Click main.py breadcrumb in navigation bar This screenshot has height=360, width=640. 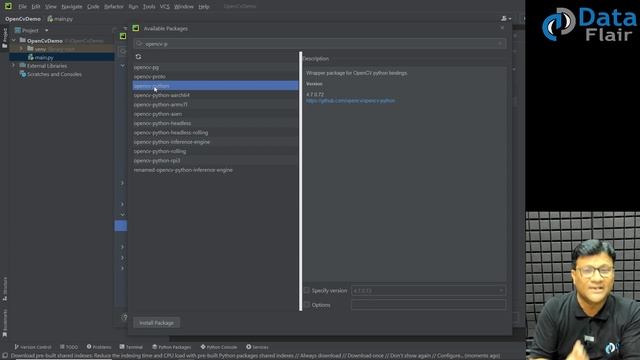point(60,19)
